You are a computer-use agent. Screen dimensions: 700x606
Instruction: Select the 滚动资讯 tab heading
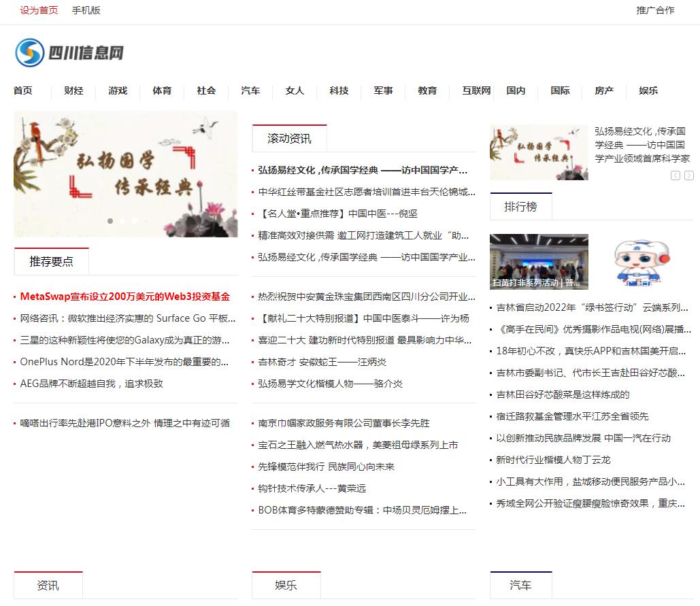tap(289, 138)
